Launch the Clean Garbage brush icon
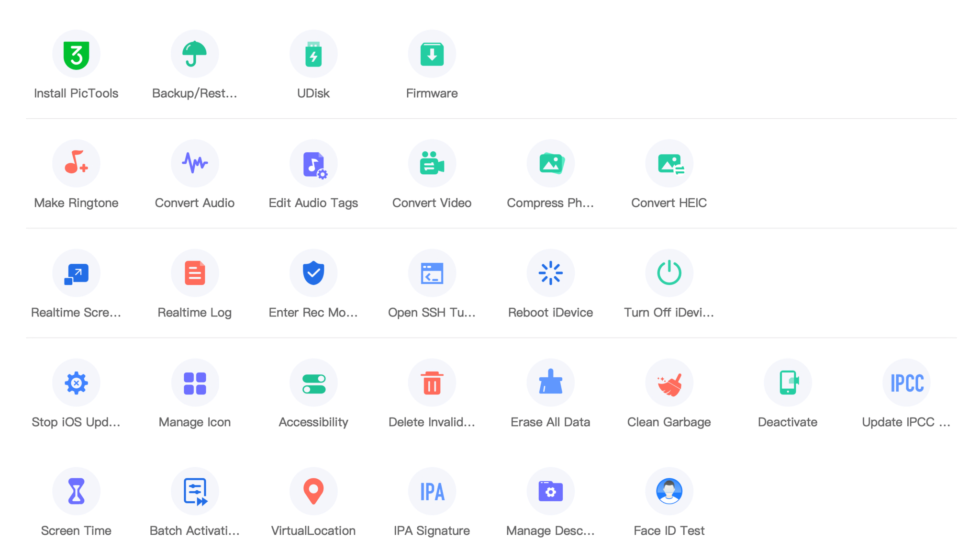Viewport: 980px width, 552px height. click(669, 383)
